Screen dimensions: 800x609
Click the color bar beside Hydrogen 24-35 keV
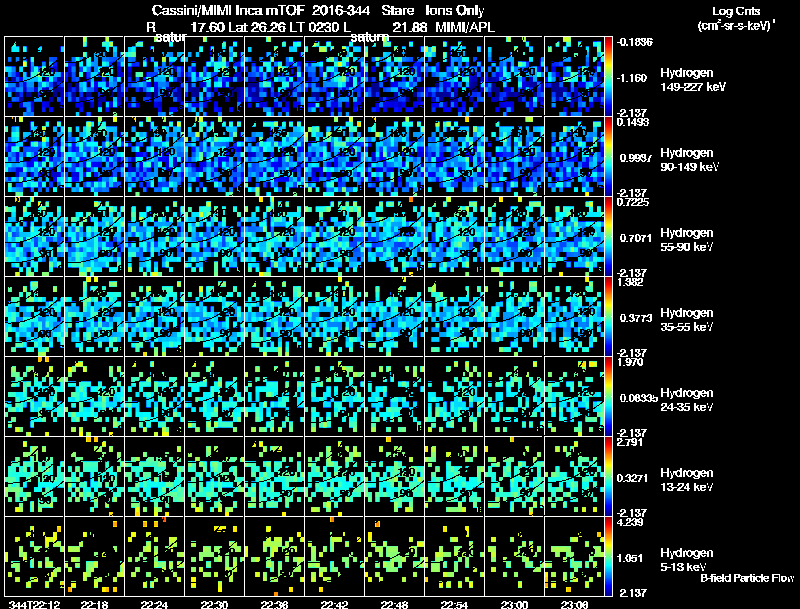click(x=608, y=396)
